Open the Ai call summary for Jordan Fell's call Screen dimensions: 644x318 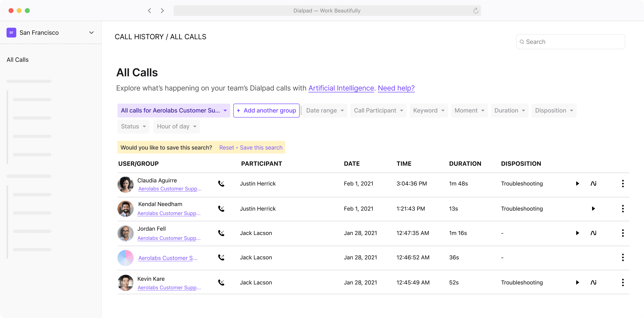coord(594,233)
